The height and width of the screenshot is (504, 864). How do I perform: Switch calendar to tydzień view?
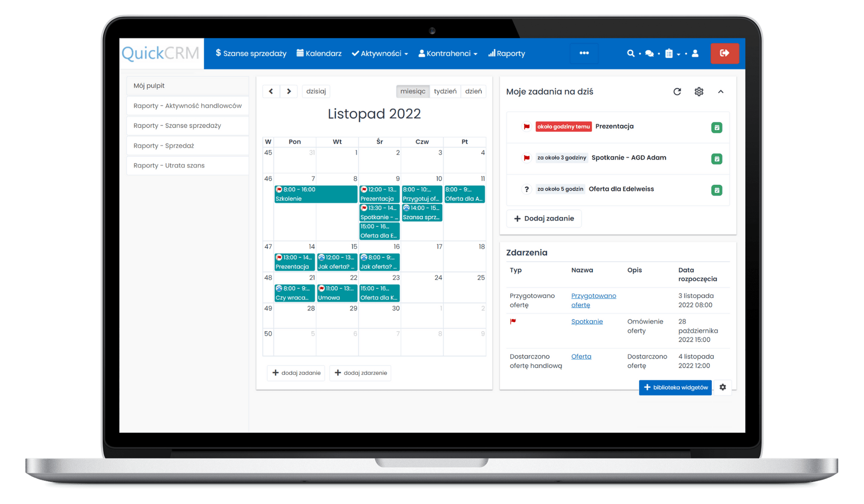pyautogui.click(x=445, y=91)
